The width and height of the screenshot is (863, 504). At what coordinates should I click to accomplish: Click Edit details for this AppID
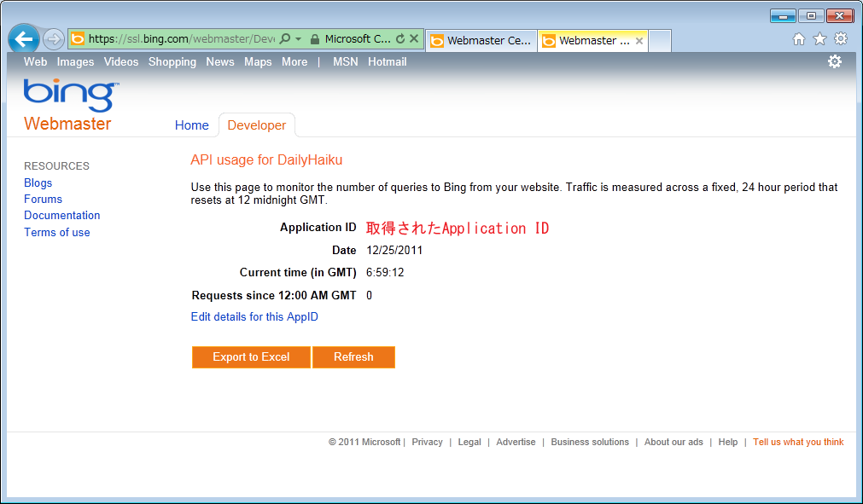254,316
